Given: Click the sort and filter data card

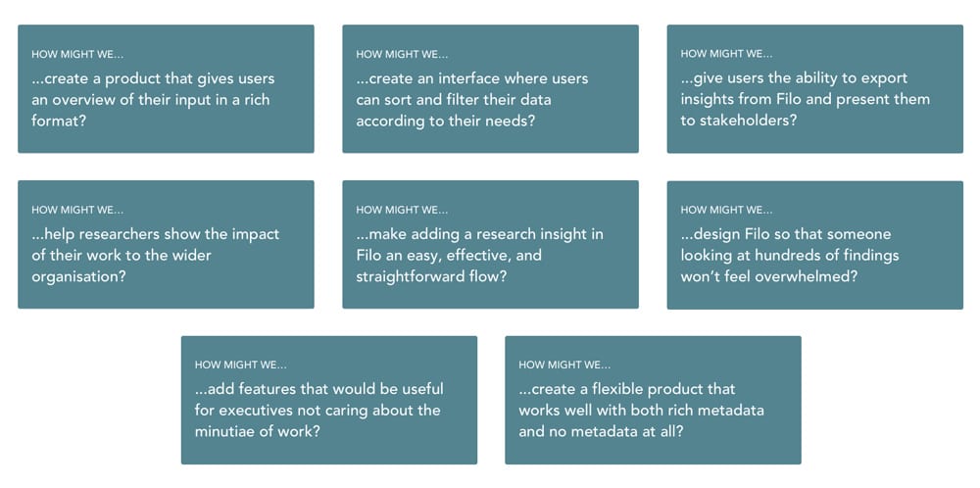Looking at the screenshot, I should [x=491, y=89].
